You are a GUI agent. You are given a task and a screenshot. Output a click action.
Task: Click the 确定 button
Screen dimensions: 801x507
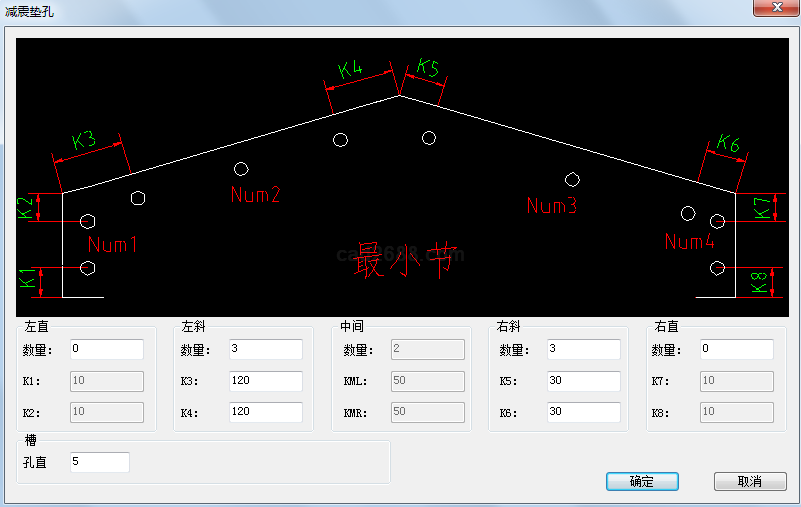[642, 481]
